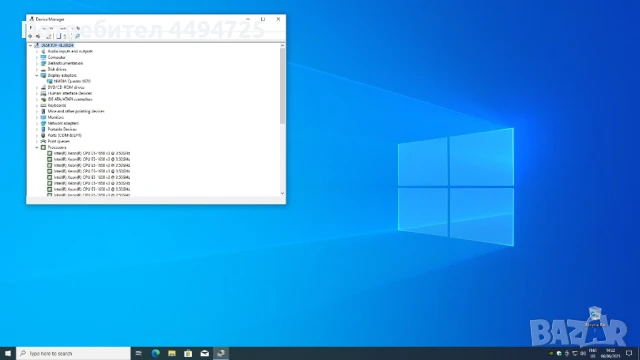
Task: Click the Back arrow in Device Manager toolbar
Action: point(30,36)
